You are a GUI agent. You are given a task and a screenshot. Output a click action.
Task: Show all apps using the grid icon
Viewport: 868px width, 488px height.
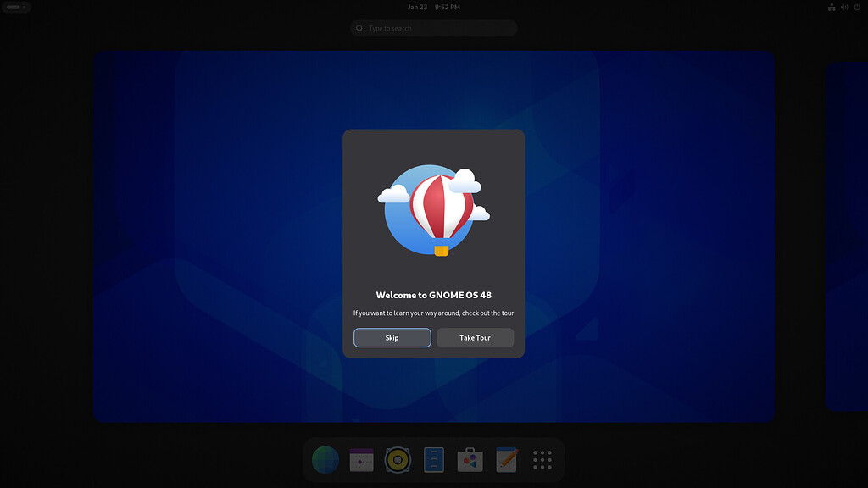[542, 460]
